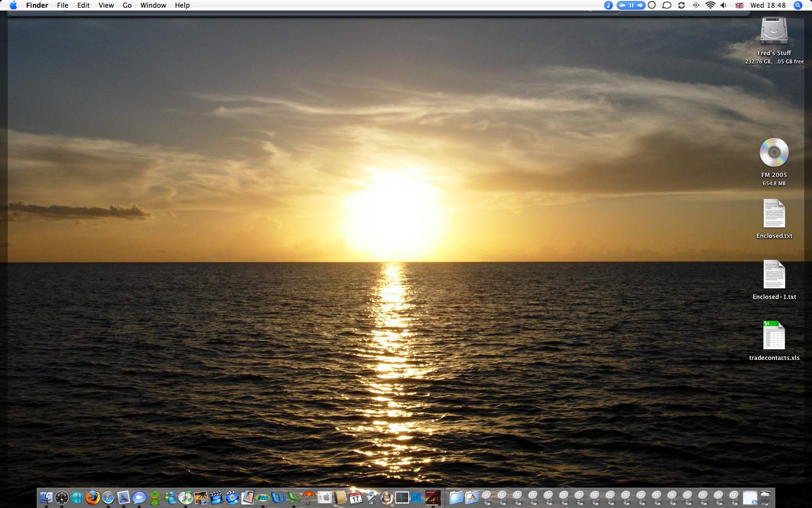This screenshot has height=508, width=812.
Task: Pause playback from the menu bar
Action: tap(631, 5)
